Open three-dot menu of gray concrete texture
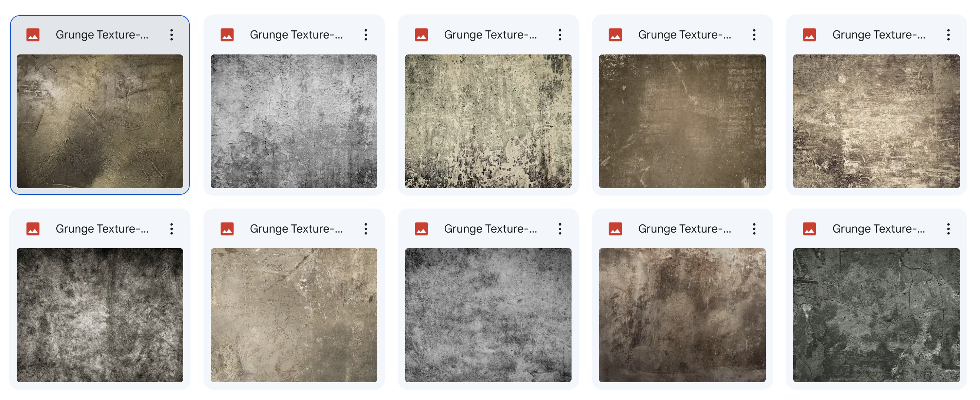Viewport: 980px width, 400px height. 365,35
